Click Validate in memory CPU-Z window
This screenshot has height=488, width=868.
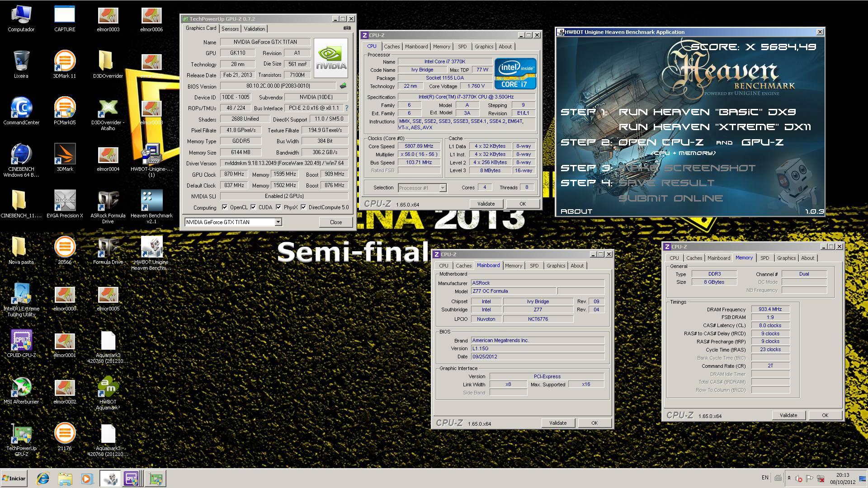(788, 415)
